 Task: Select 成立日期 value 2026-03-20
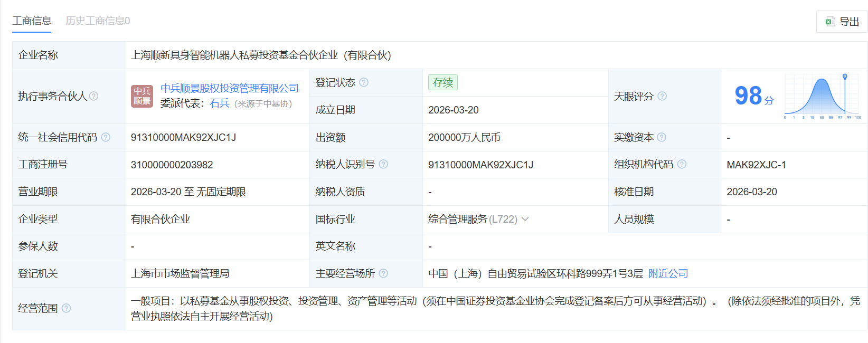coord(454,110)
